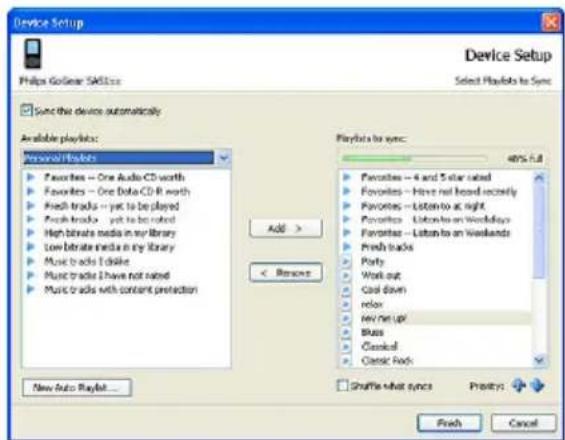Click the sync capacity progress bar
The height and width of the screenshot is (440, 565).
tap(414, 158)
